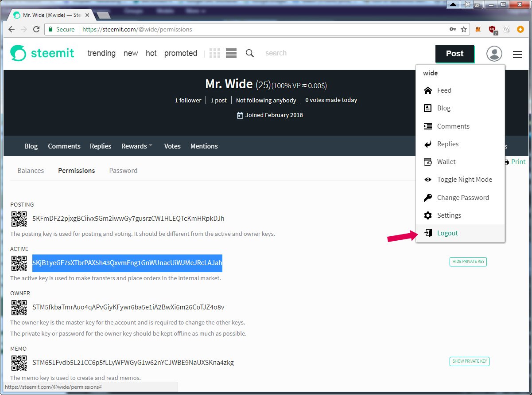Click the POSTING key QR code
Viewport: 532px width, 395px height.
point(19,219)
